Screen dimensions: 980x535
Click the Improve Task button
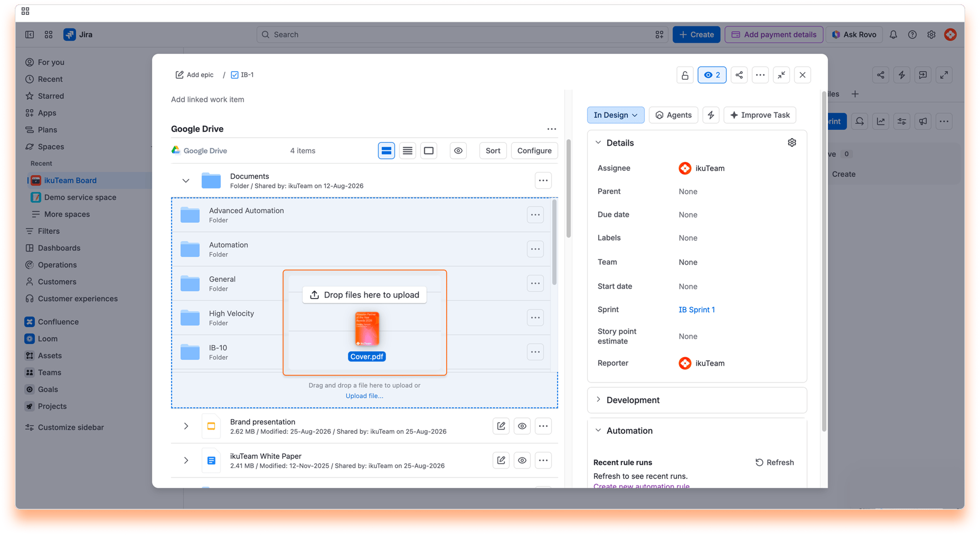(x=760, y=115)
